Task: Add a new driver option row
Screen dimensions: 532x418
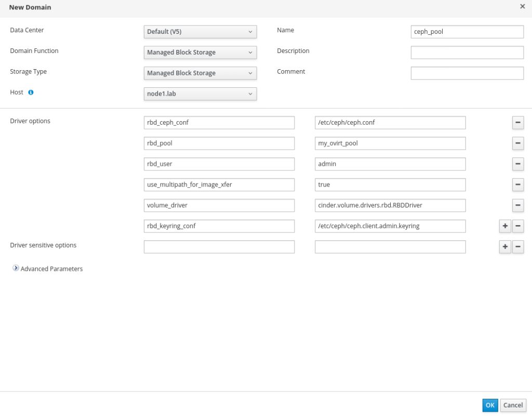Action: tap(504, 226)
